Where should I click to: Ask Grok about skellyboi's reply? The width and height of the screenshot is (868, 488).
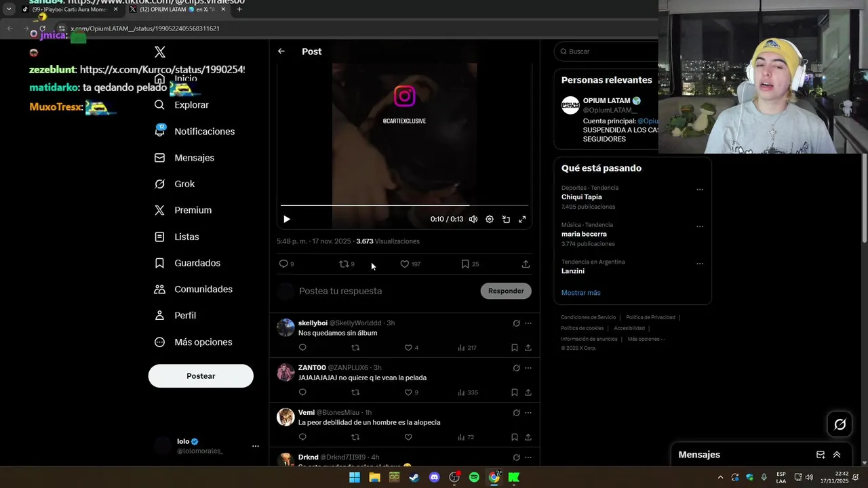point(516,323)
